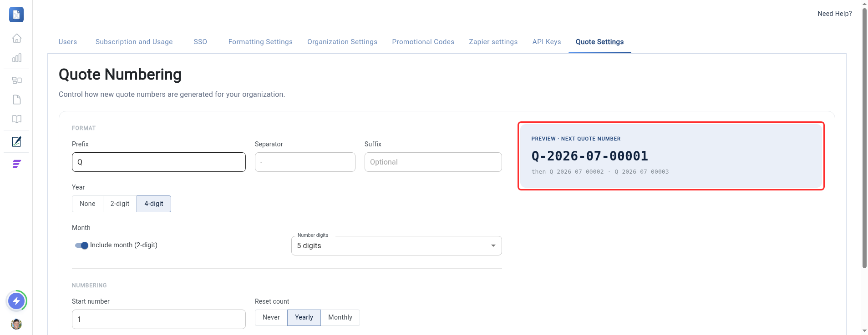The width and height of the screenshot is (868, 335).
Task: Select 4-digit Year format
Action: tap(154, 204)
